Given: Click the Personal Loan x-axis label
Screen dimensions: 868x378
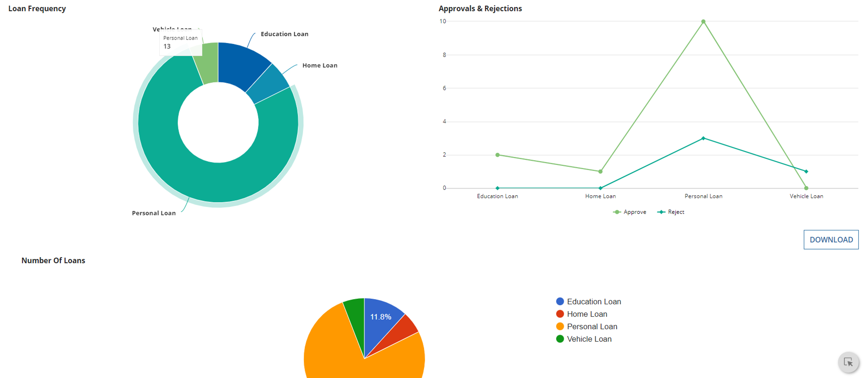Looking at the screenshot, I should (703, 196).
